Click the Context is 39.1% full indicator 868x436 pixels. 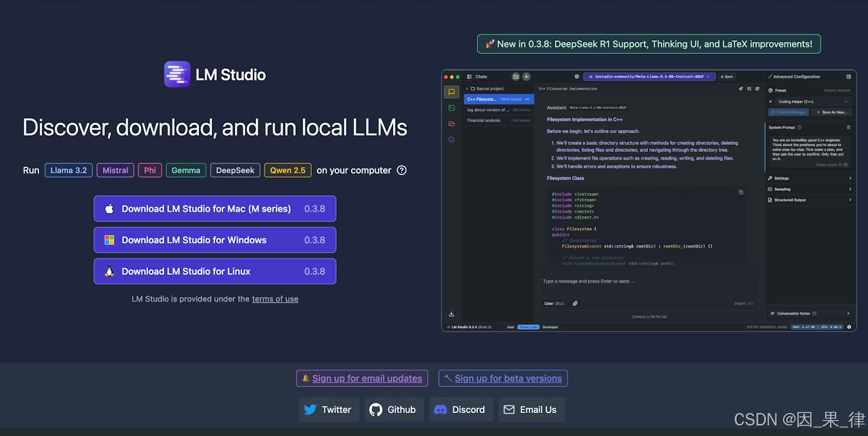click(x=650, y=316)
